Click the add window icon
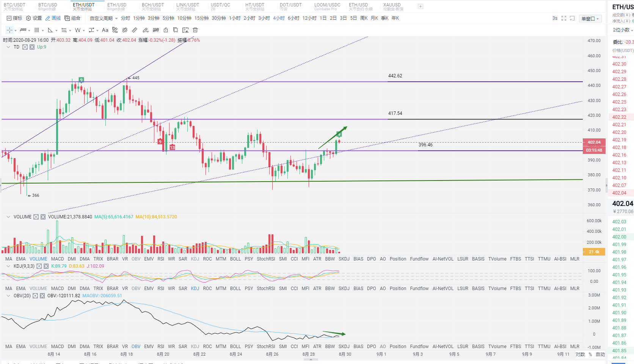The image size is (634, 364). click(x=572, y=18)
